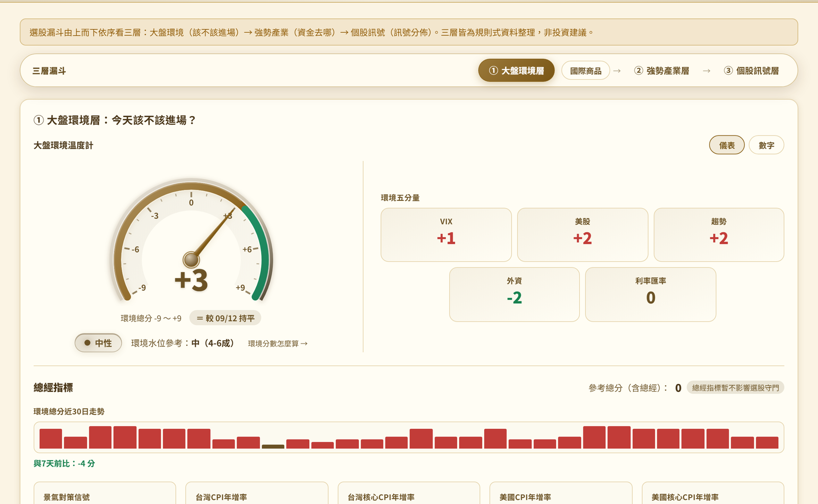Click the 三層漏斗 label in the navigation bar
This screenshot has height=504, width=818.
pos(49,71)
